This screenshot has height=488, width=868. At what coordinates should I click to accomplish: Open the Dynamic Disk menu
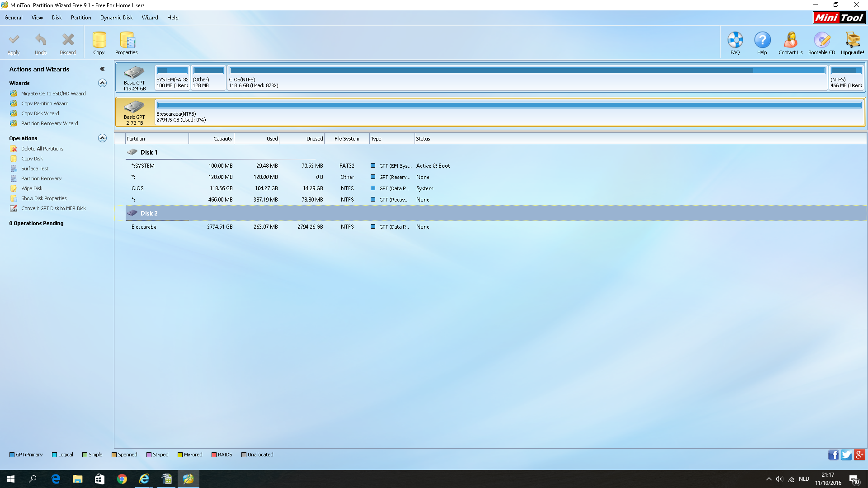point(117,18)
